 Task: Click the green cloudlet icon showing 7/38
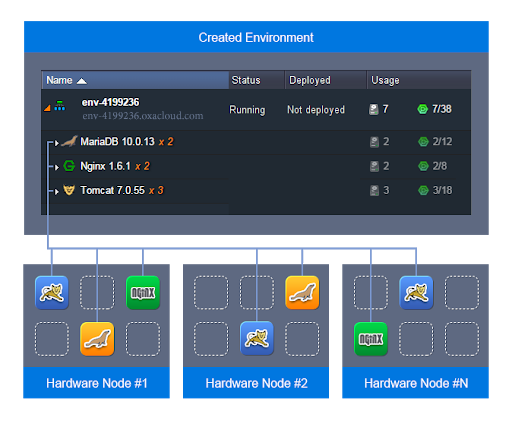pos(423,109)
